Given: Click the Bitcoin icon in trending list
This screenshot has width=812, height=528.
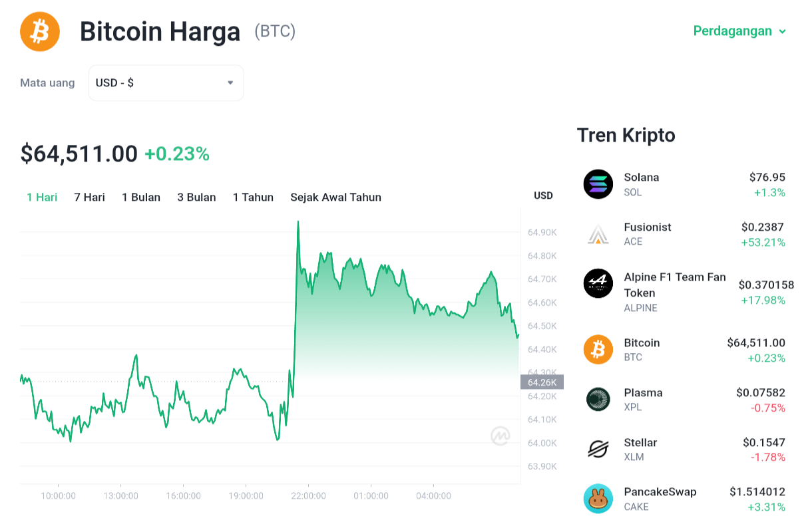Looking at the screenshot, I should [x=598, y=350].
